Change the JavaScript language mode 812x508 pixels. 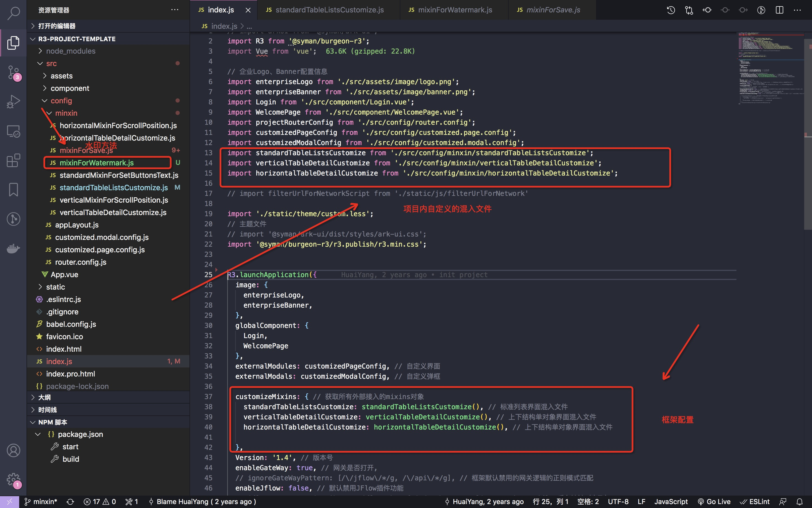pyautogui.click(x=671, y=502)
